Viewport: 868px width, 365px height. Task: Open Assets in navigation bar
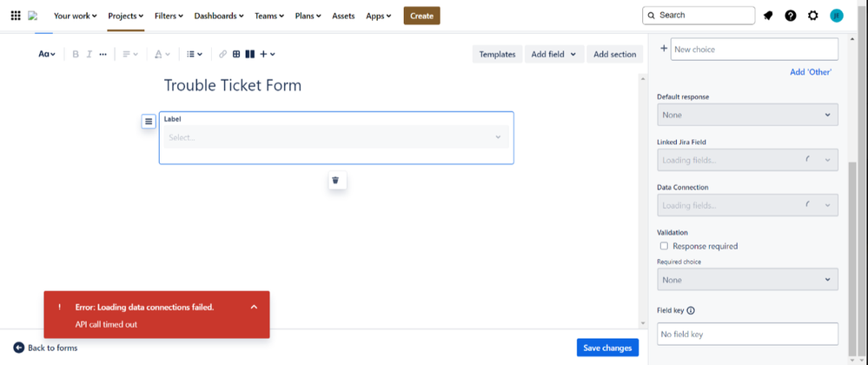coord(343,16)
